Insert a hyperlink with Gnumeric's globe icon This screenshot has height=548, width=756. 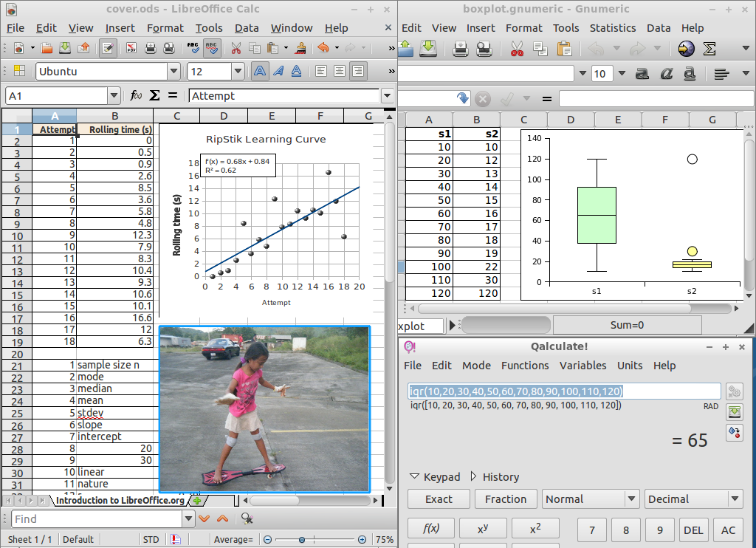(686, 48)
